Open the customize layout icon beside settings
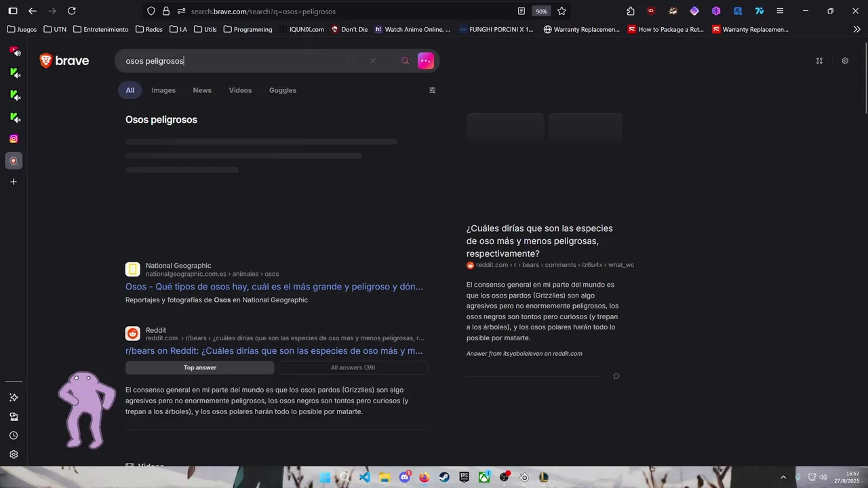This screenshot has height=488, width=868. 819,61
